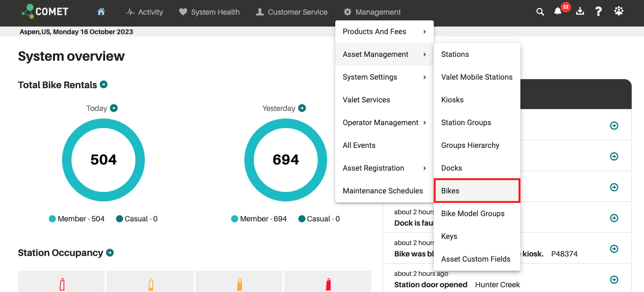Open the Management menu

372,12
